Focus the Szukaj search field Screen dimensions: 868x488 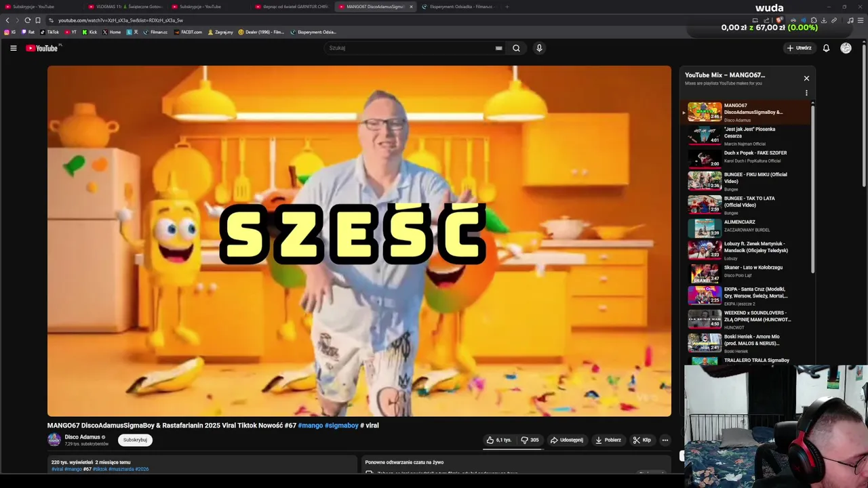click(410, 48)
